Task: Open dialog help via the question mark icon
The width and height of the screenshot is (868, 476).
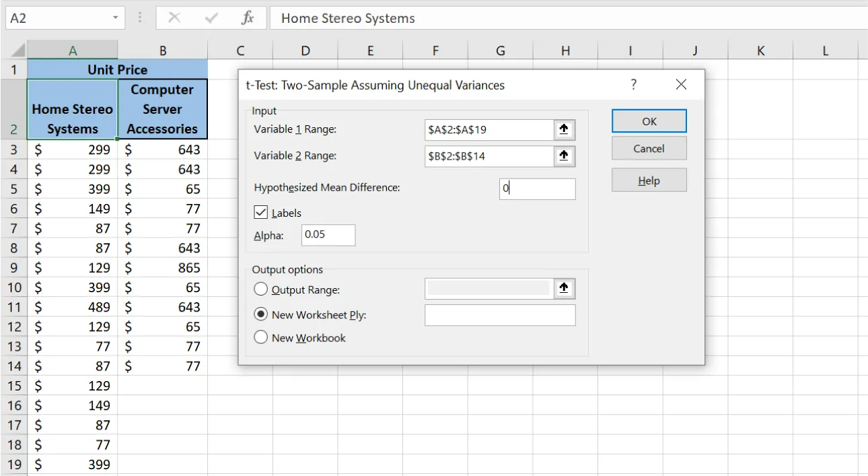Action: point(633,85)
